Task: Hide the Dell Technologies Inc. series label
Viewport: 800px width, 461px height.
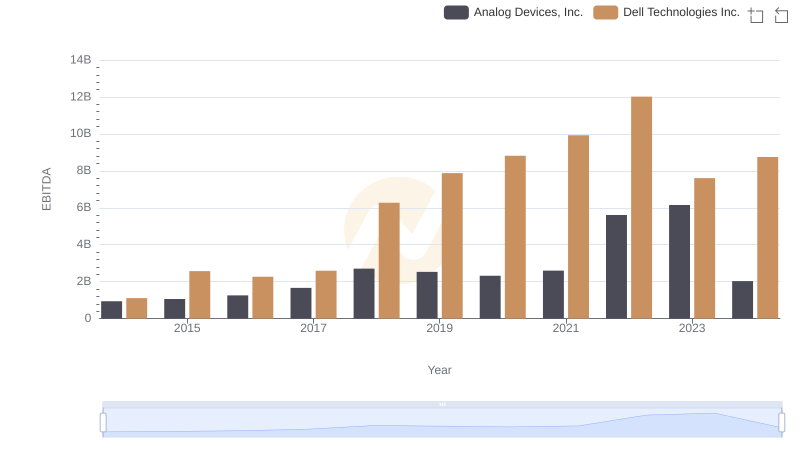Action: [x=681, y=12]
